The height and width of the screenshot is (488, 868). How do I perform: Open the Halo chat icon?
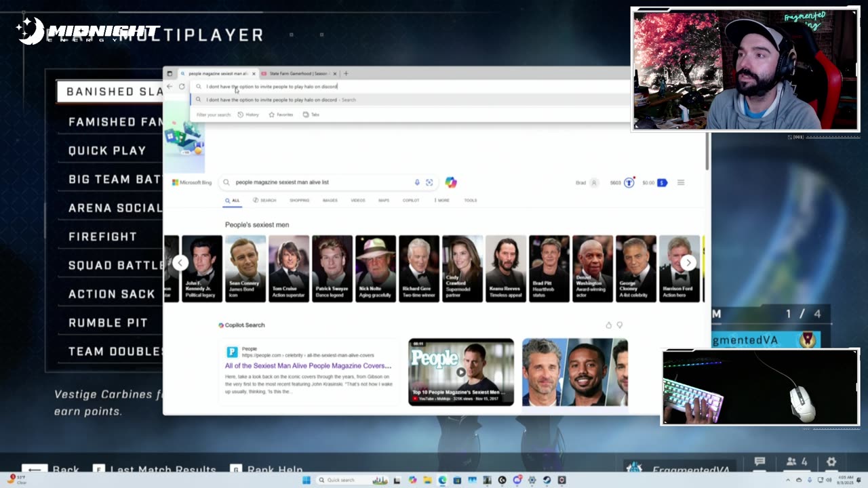[x=759, y=462]
